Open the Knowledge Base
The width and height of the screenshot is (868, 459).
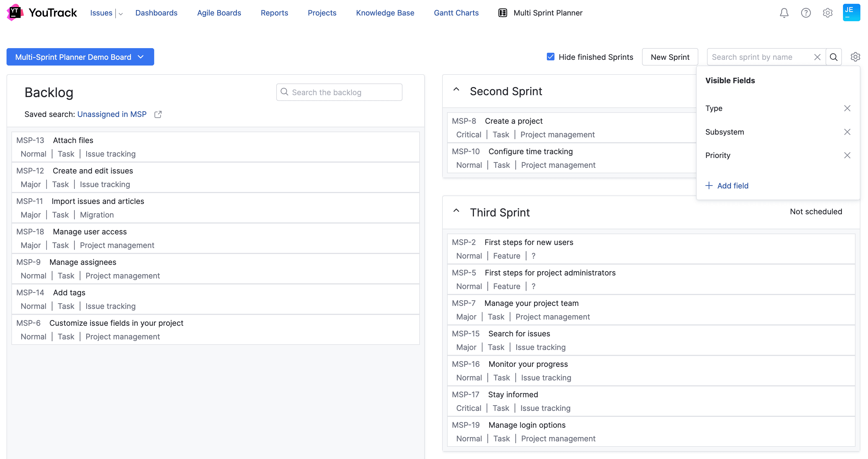pyautogui.click(x=385, y=13)
